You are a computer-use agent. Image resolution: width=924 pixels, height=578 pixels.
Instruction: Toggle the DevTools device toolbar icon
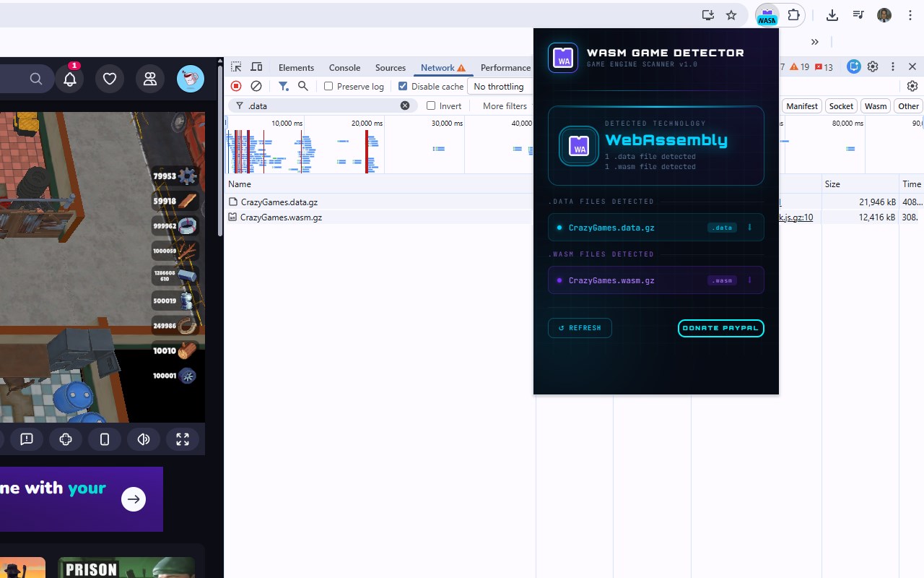click(256, 67)
